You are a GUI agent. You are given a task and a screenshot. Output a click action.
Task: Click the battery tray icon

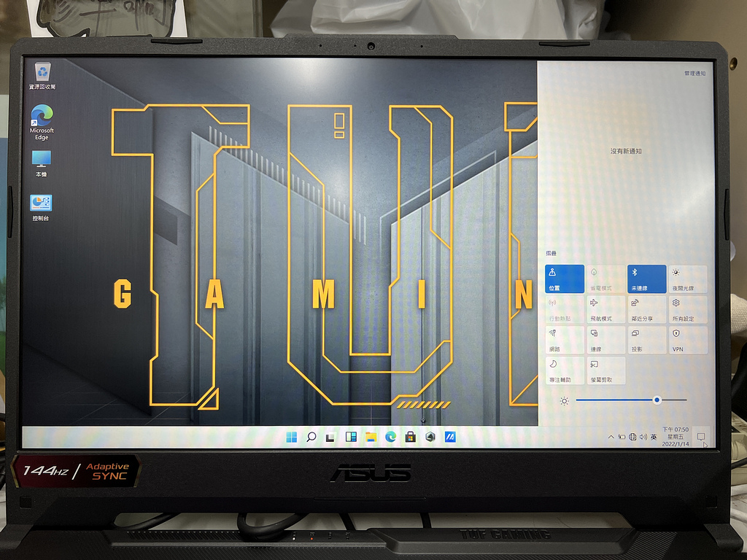pos(622,437)
